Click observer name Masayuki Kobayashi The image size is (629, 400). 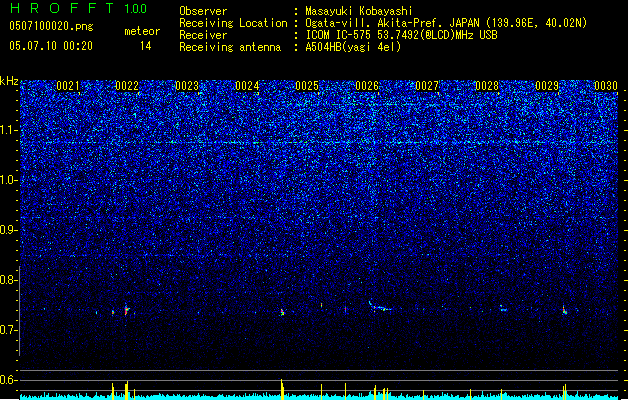(x=359, y=11)
